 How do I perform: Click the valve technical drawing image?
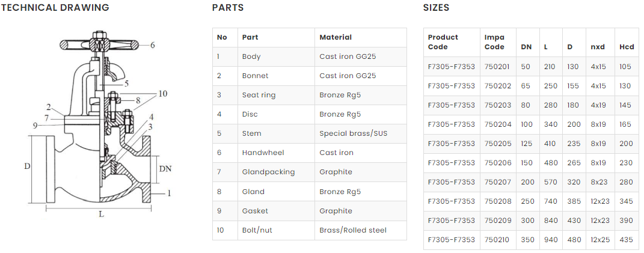point(99,126)
